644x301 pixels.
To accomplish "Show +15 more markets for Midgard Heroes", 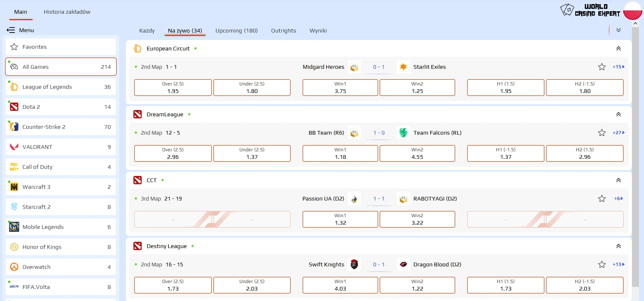I will pos(619,67).
